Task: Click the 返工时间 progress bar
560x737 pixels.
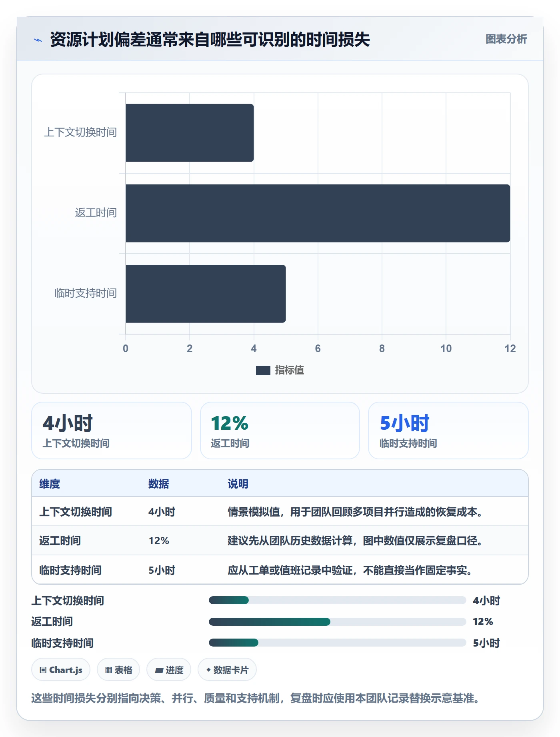Action: click(x=337, y=621)
